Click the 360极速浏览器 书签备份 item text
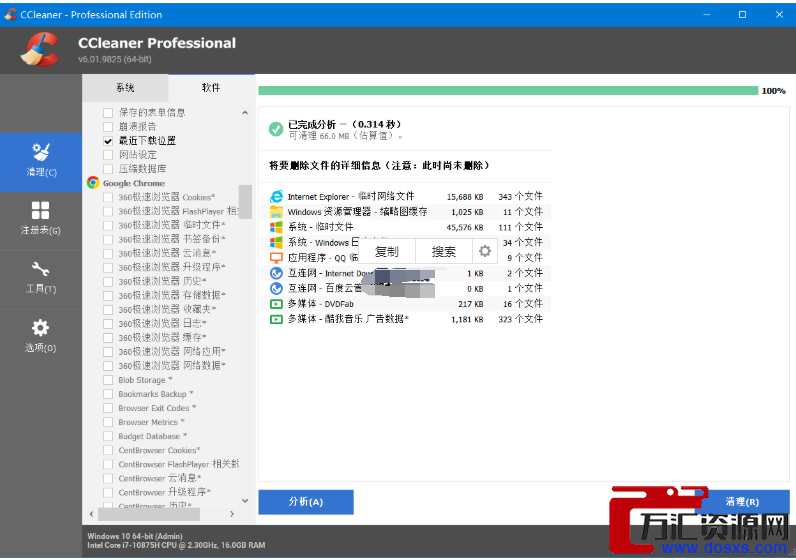This screenshot has width=796, height=560. tap(170, 239)
